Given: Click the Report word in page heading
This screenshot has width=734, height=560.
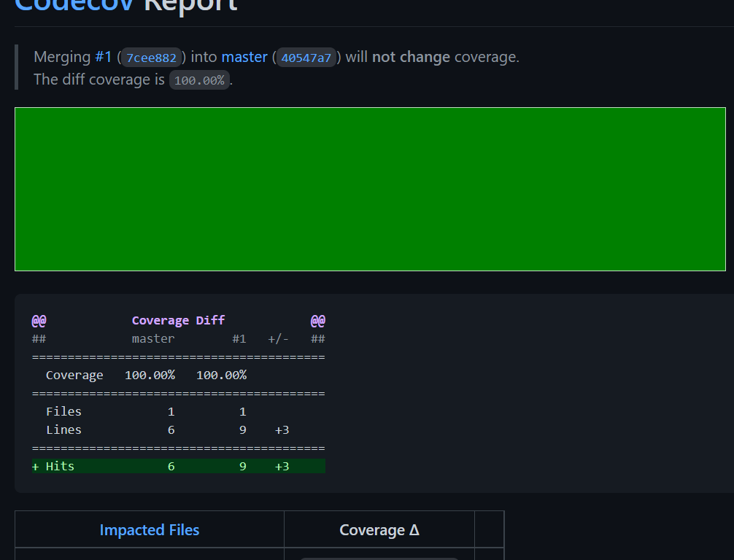Looking at the screenshot, I should point(191,4).
